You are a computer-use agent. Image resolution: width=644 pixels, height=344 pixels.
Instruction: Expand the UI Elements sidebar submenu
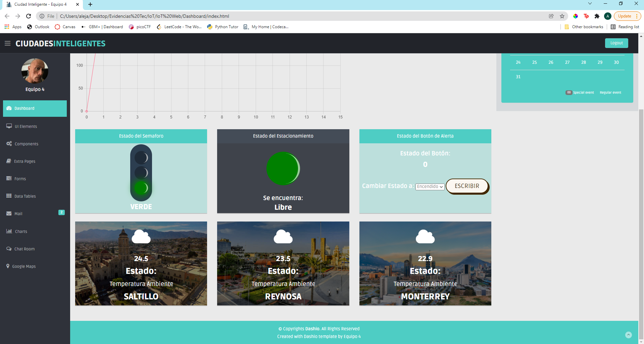tap(26, 126)
